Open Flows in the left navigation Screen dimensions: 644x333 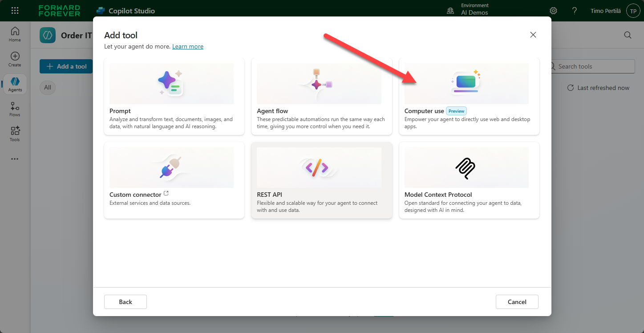pyautogui.click(x=15, y=109)
